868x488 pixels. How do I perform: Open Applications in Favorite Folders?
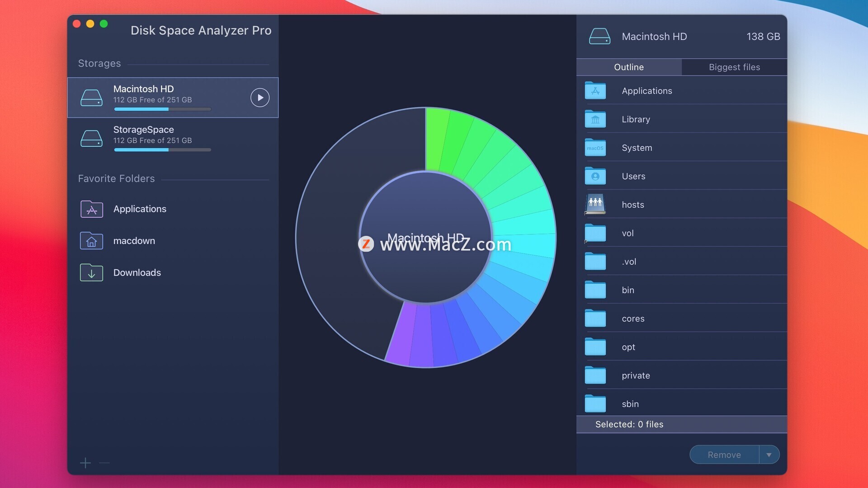[x=140, y=209]
